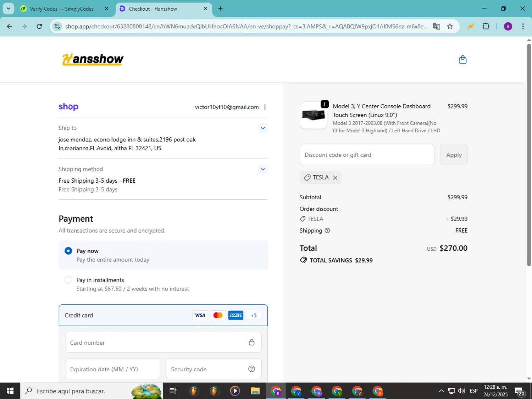Open the notification center icon
Image resolution: width=532 pixels, height=399 pixels.
(520, 391)
